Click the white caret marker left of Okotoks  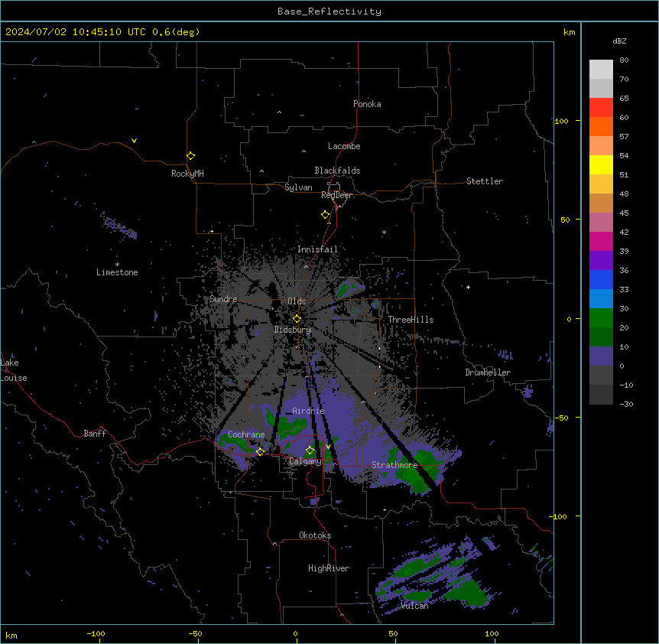(275, 544)
